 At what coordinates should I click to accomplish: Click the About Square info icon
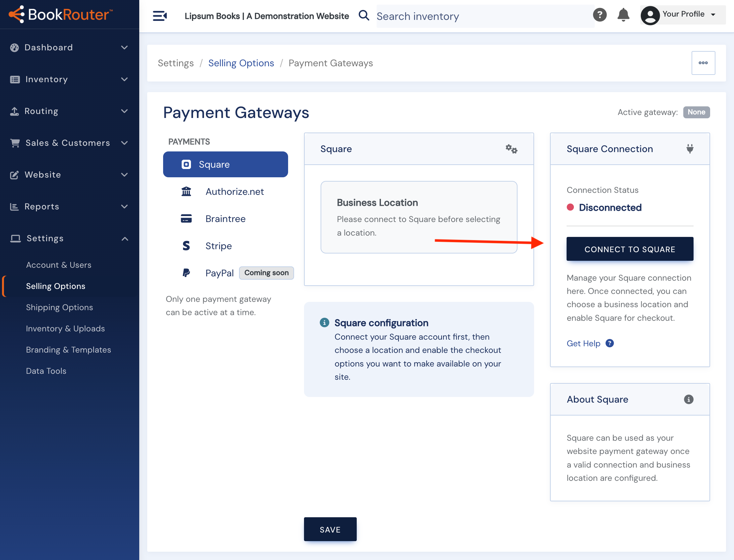click(x=688, y=399)
